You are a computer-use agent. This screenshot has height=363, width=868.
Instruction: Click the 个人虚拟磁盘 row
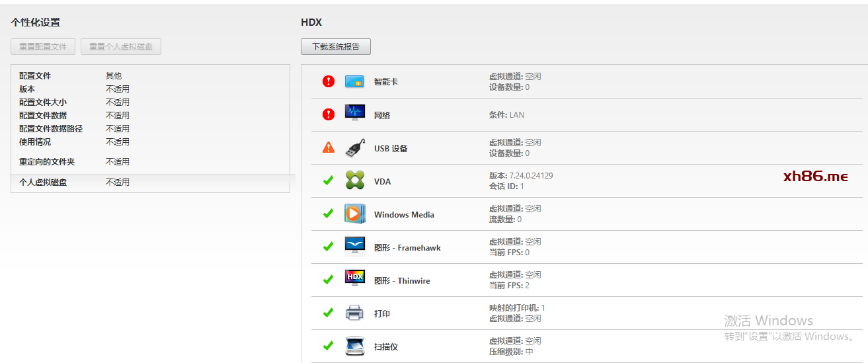click(43, 182)
